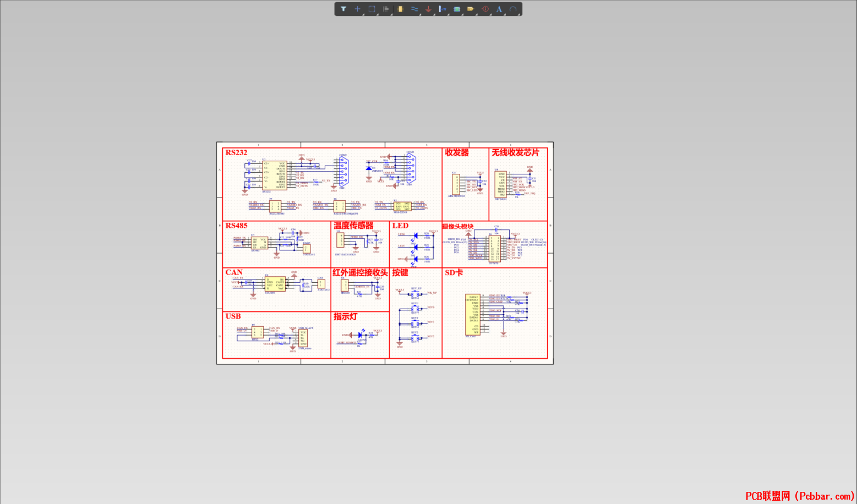857x504 pixels.
Task: Select the CAN transceiver chip U9
Action: (x=275, y=283)
